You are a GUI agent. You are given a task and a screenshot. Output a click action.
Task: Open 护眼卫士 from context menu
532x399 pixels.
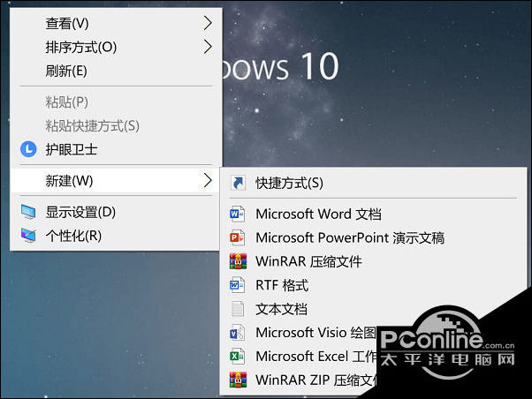(116, 149)
